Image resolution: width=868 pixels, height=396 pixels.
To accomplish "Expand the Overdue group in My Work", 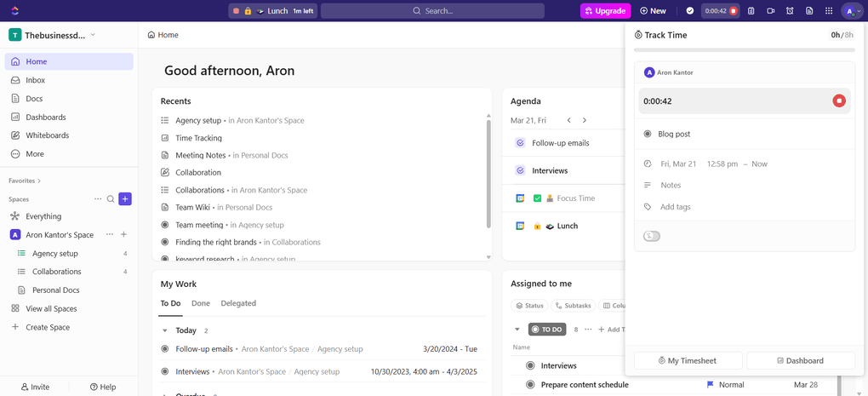I will coord(164,395).
